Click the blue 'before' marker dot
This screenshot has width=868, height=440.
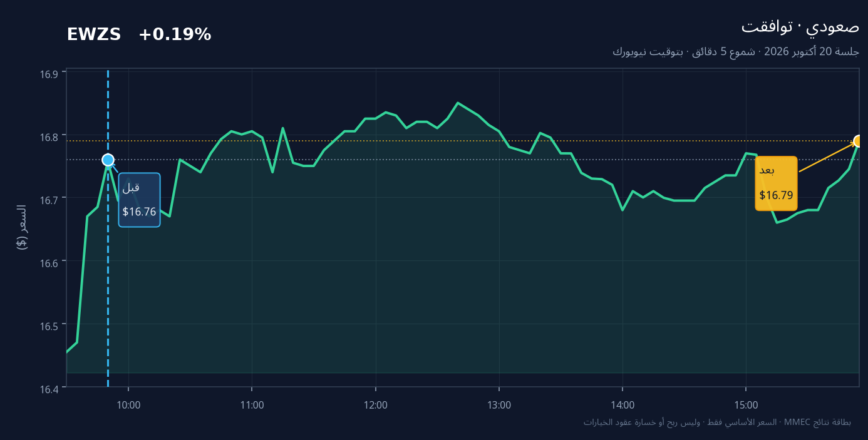tap(108, 160)
